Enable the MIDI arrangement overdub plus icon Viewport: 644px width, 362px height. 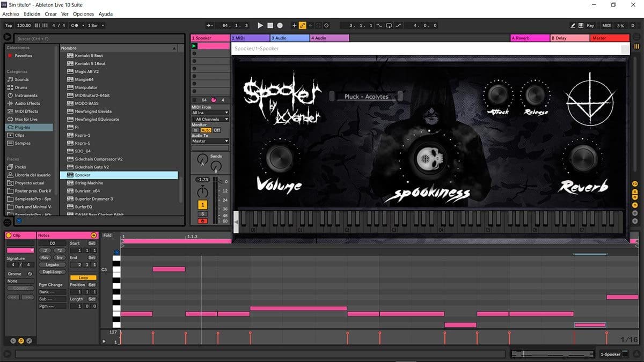click(294, 25)
